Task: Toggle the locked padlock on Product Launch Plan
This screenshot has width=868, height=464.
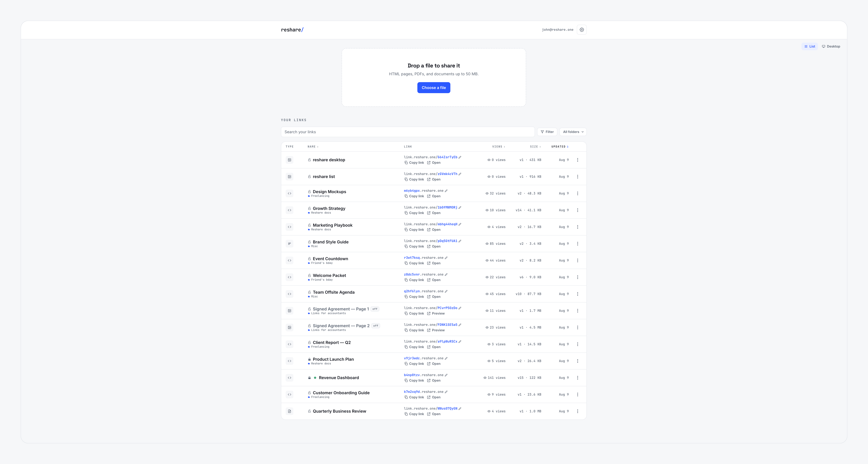Action: click(309, 359)
